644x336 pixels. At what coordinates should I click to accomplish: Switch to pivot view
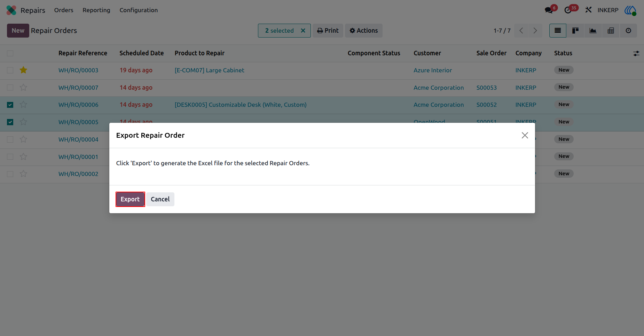point(611,31)
